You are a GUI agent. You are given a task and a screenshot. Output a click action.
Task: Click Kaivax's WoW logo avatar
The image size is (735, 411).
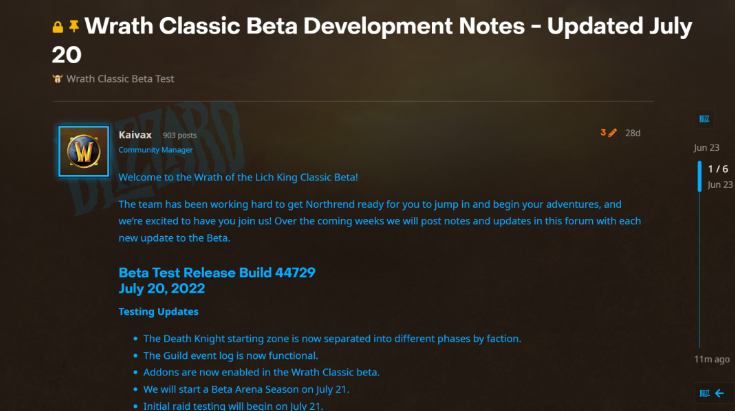click(83, 151)
